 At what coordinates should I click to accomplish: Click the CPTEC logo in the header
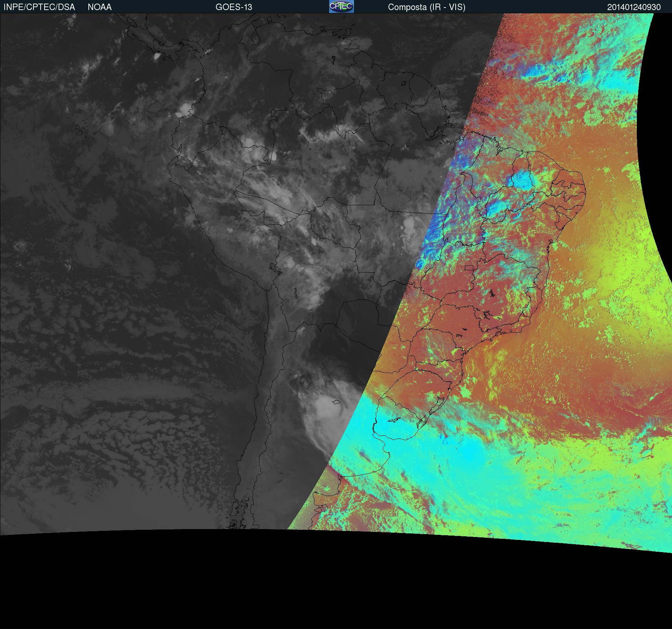341,6
